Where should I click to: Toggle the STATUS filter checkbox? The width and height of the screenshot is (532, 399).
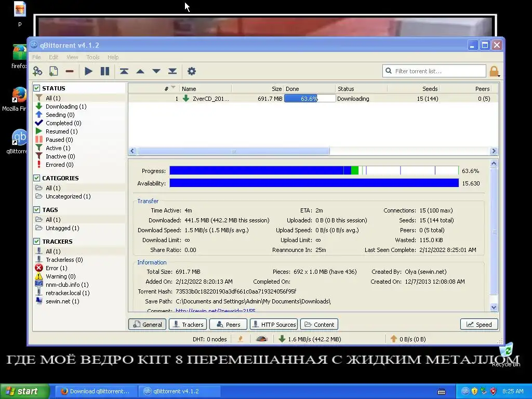[37, 88]
